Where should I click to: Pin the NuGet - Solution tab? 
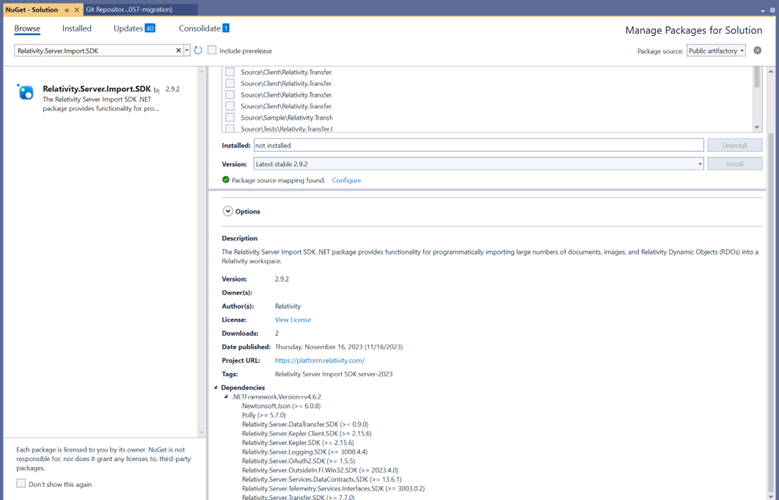coord(67,10)
